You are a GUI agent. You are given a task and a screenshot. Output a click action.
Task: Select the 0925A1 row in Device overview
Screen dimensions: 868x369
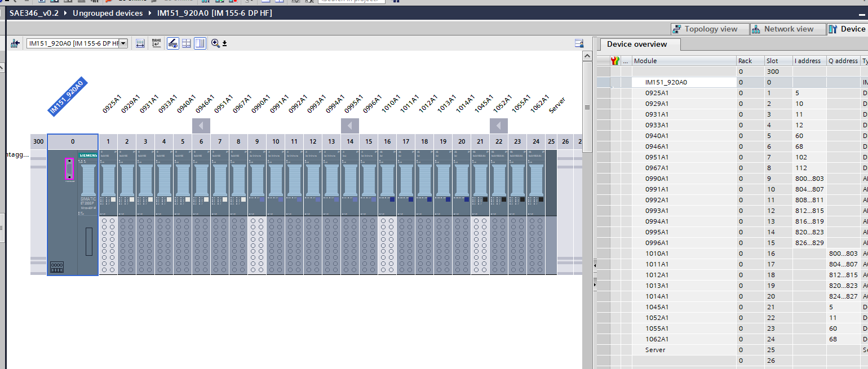(x=732, y=93)
